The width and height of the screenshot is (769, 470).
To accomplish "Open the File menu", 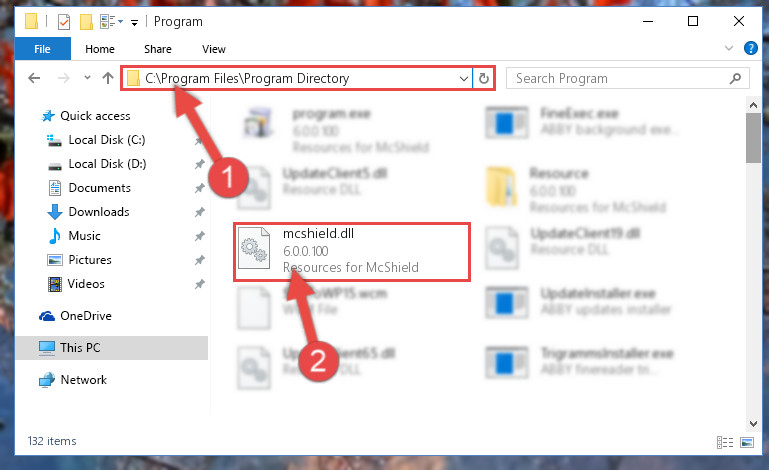I will tap(42, 48).
